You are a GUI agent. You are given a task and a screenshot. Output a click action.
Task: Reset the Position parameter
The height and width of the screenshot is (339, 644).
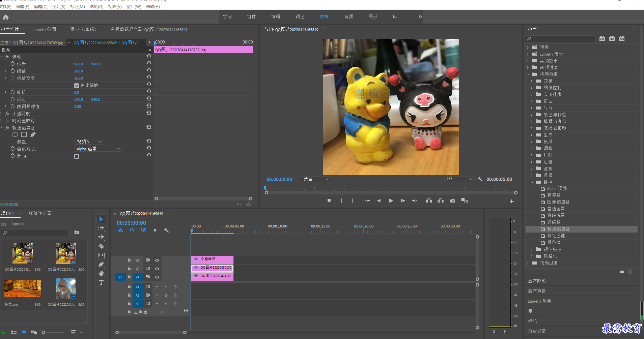148,63
